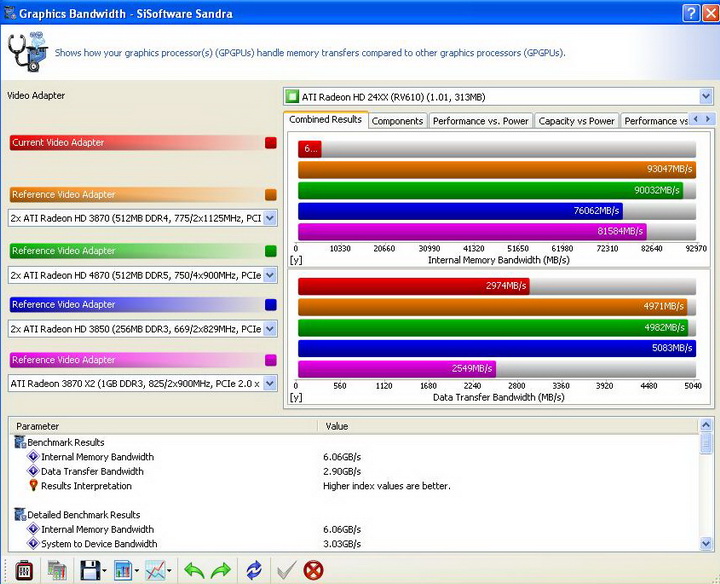Open dropdown arrow next to save icon
The width and height of the screenshot is (720, 584).
[104, 571]
